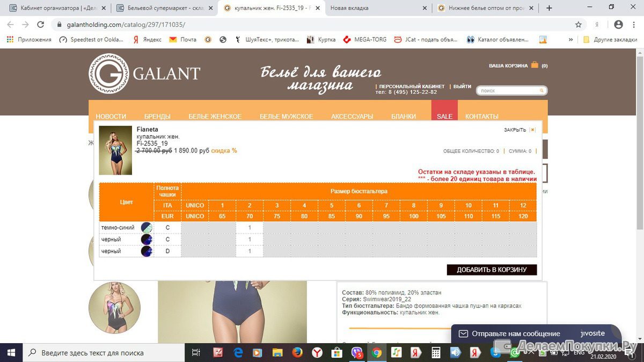Select the round swimsuit thumbnail below the popup
This screenshot has height=362, width=644.
114,308
